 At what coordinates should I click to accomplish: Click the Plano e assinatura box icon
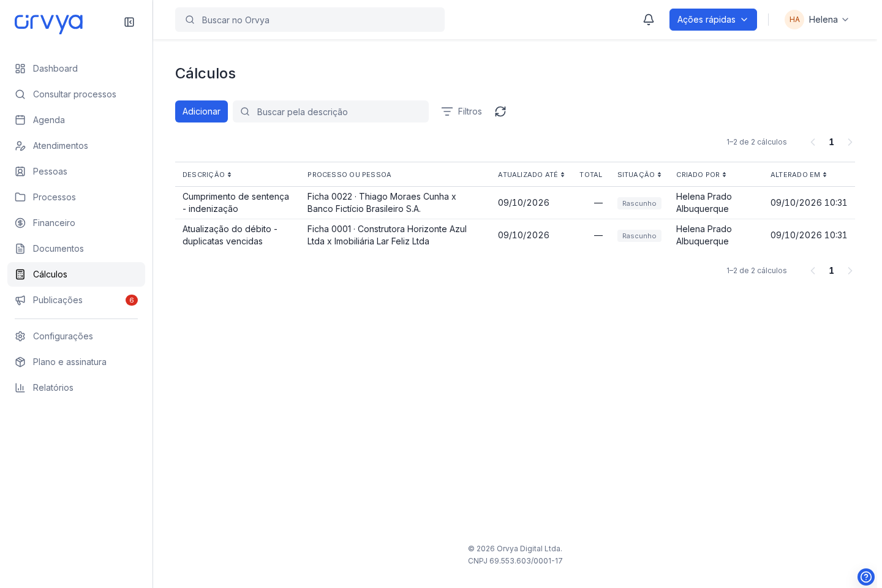(20, 362)
